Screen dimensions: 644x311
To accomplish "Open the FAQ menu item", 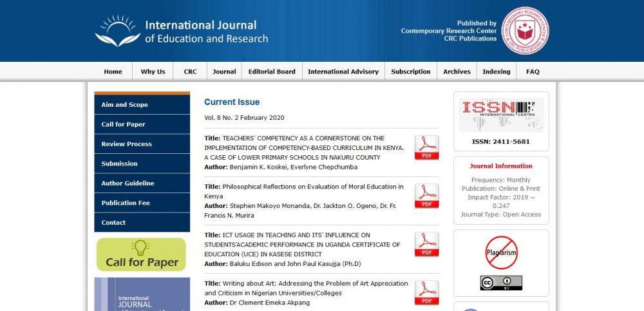I will [533, 71].
